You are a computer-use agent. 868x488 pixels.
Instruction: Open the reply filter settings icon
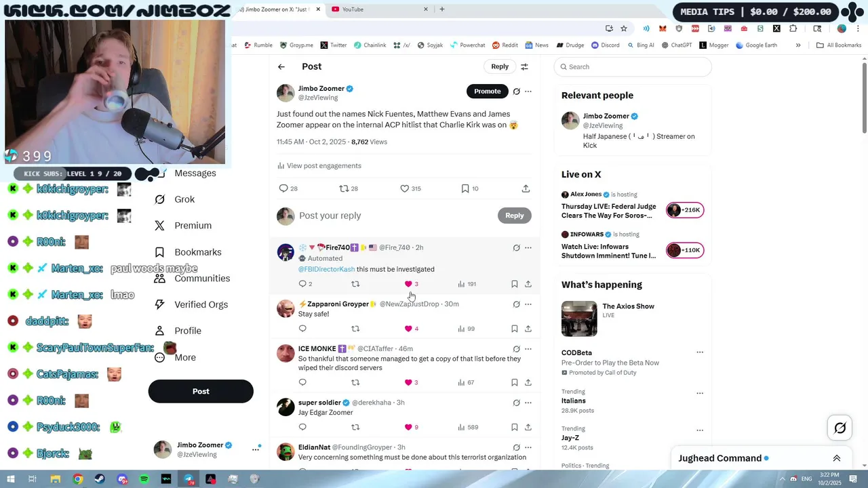[524, 66]
